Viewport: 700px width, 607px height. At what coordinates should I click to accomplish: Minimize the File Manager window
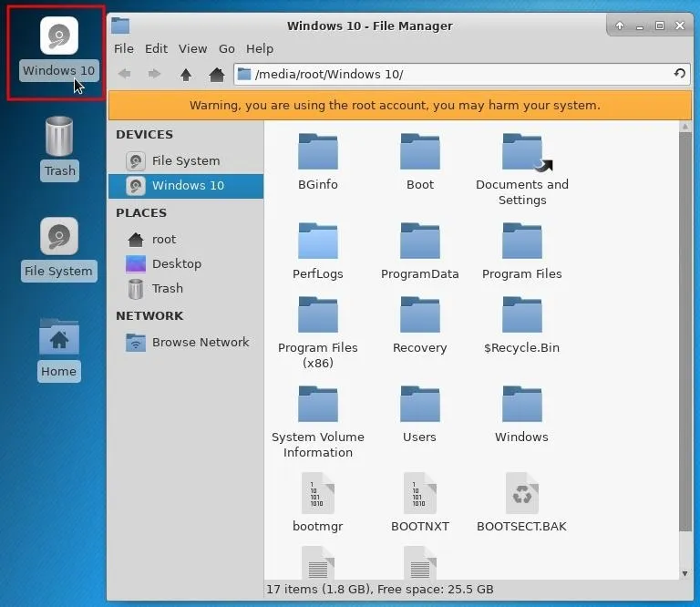[x=640, y=26]
